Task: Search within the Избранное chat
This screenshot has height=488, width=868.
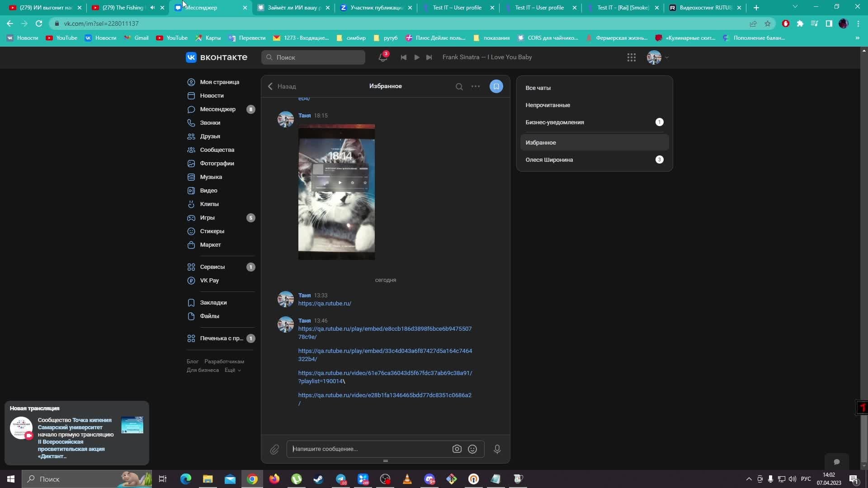Action: (459, 87)
